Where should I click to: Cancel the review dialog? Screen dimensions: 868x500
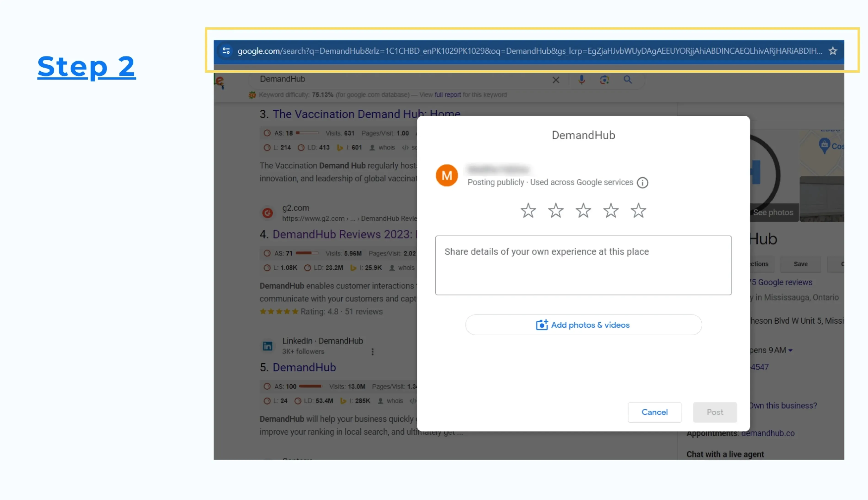coord(654,412)
